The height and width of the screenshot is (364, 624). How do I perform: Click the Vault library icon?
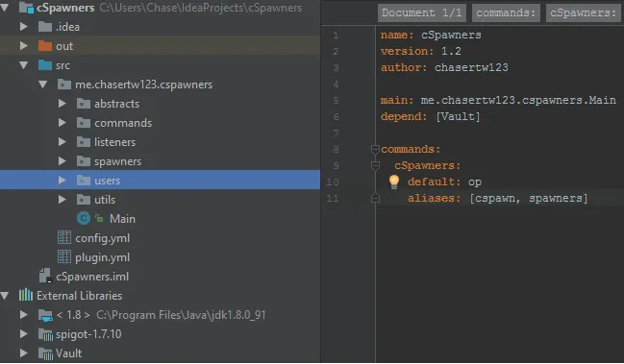(45, 353)
